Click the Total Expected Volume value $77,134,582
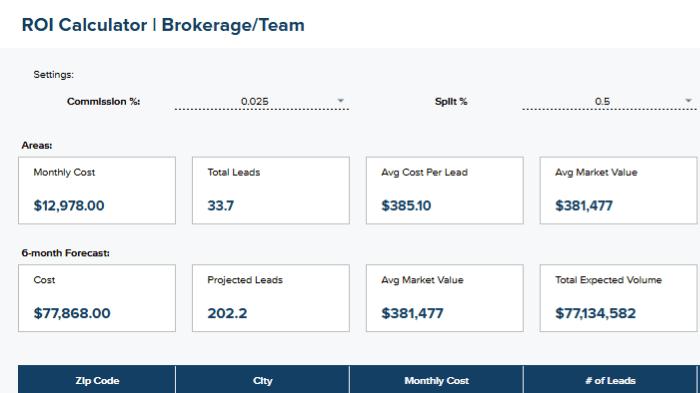700x393 pixels. 595,313
